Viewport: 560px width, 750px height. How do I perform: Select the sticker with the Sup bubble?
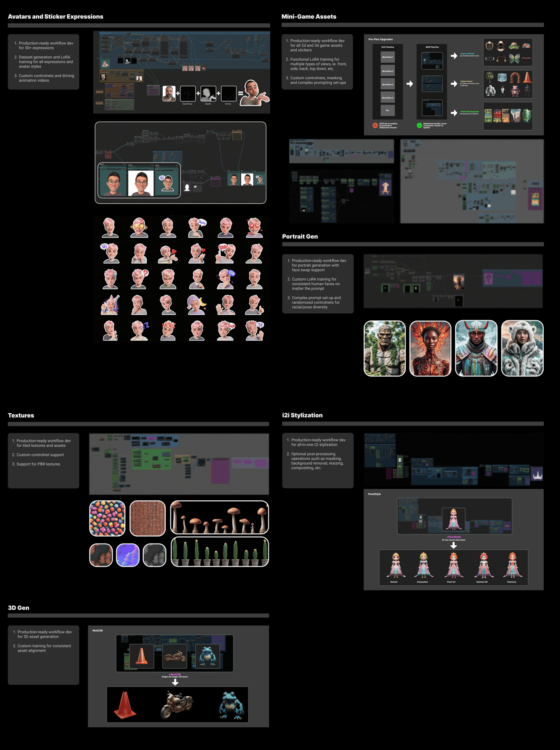(x=226, y=330)
